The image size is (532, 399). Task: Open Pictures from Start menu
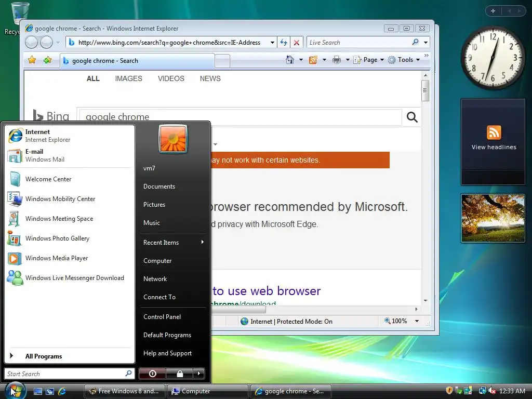pos(173,205)
